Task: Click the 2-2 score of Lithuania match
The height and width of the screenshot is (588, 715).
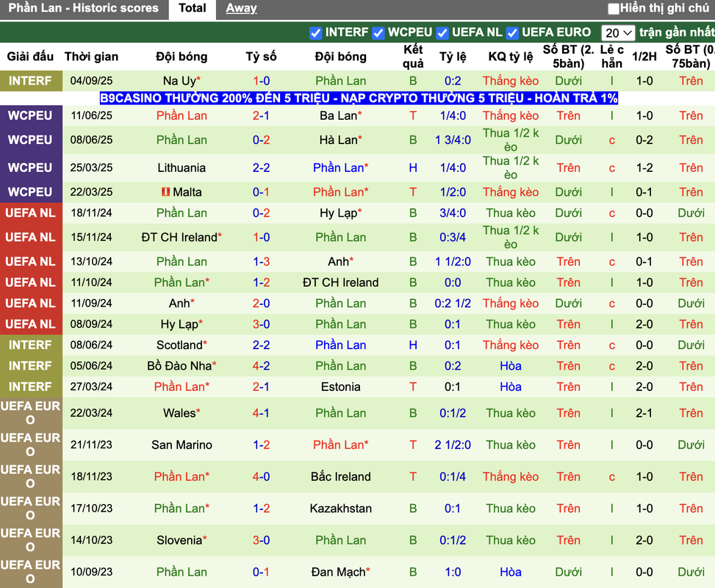Action: pos(262,168)
